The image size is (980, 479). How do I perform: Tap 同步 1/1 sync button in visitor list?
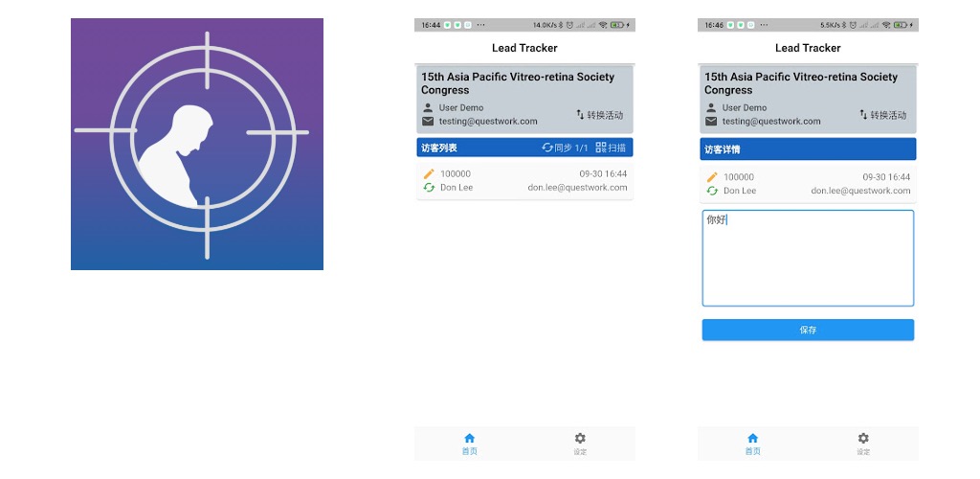coord(565,148)
